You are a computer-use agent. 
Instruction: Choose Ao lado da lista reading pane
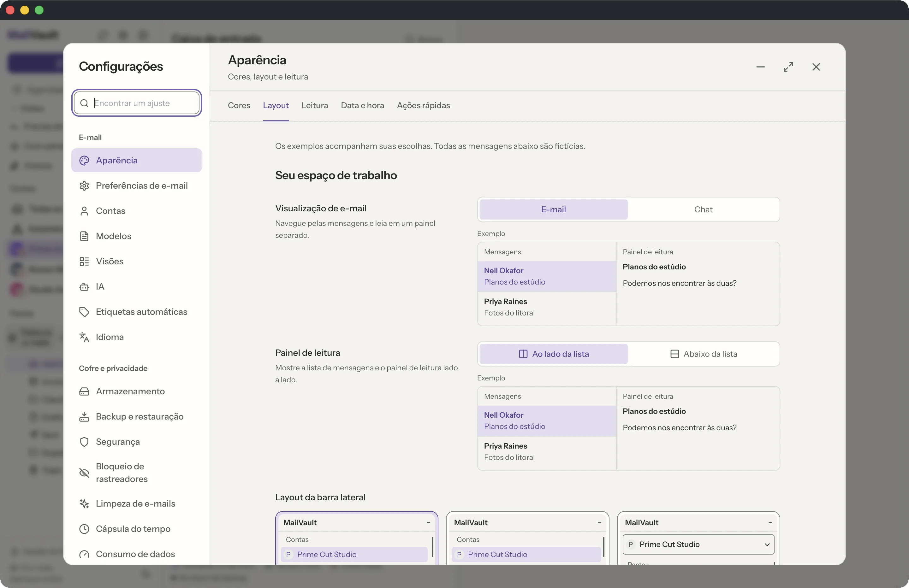tap(553, 354)
